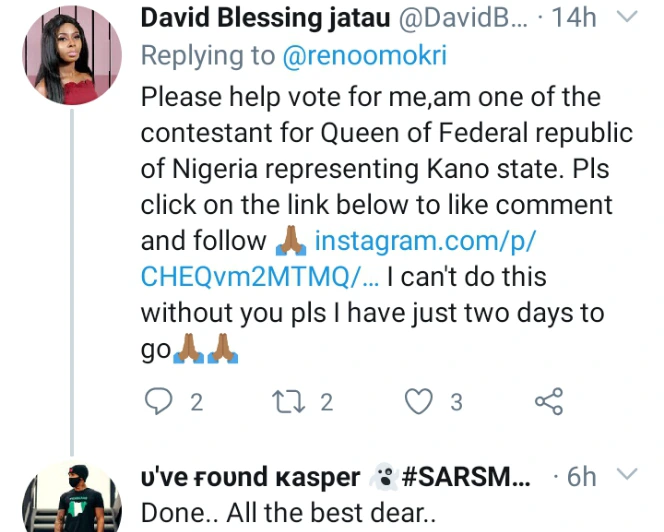Click the reply speech bubble icon
Image resolution: width=664 pixels, height=532 pixels.
point(159,402)
